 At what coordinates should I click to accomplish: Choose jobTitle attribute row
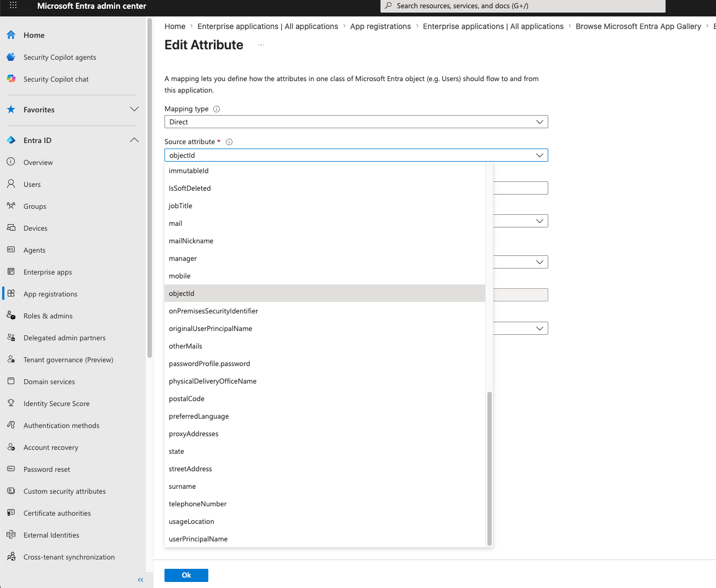pos(325,205)
